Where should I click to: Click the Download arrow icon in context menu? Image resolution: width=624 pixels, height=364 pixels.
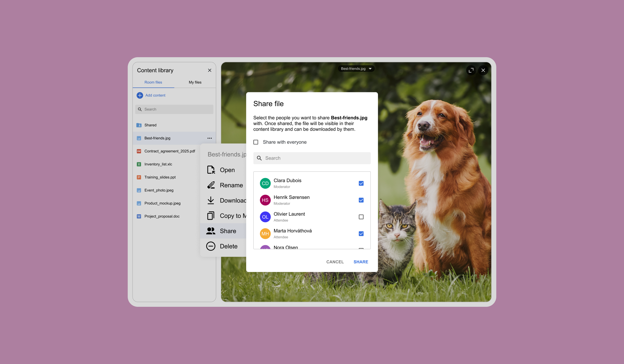coord(211,200)
